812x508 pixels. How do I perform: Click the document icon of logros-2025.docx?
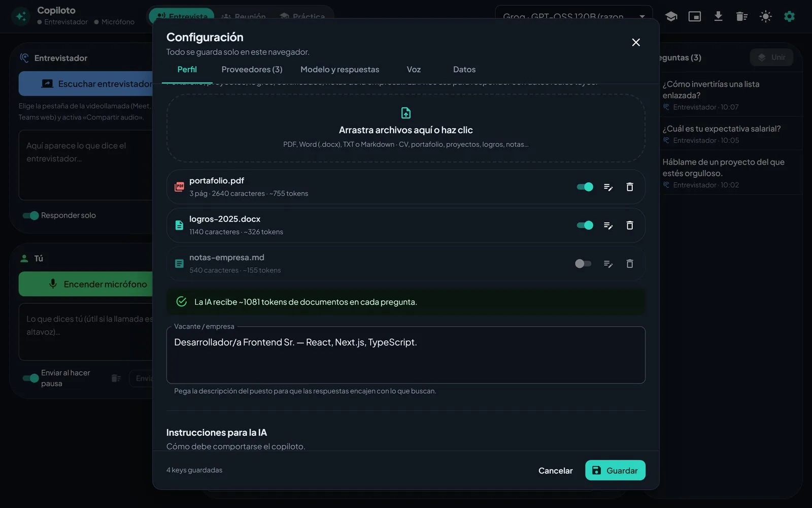point(179,225)
